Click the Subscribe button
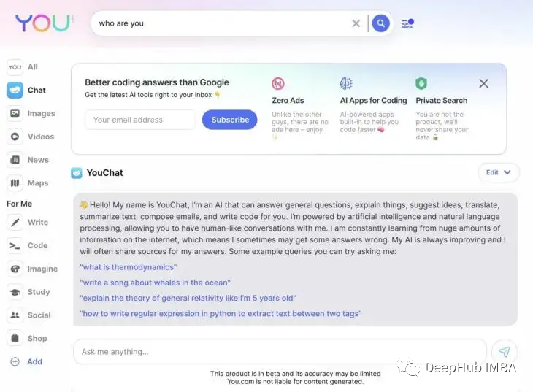This screenshot has width=533, height=392. (230, 120)
